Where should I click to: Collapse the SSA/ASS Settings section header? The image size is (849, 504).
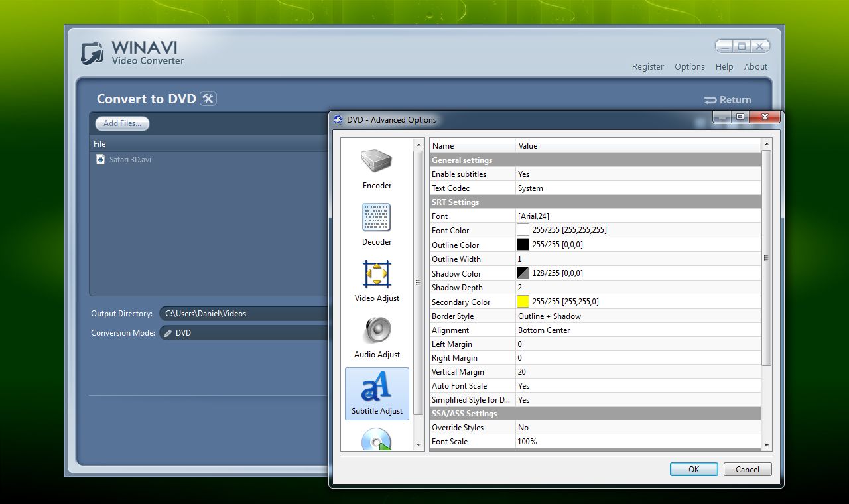pos(595,414)
